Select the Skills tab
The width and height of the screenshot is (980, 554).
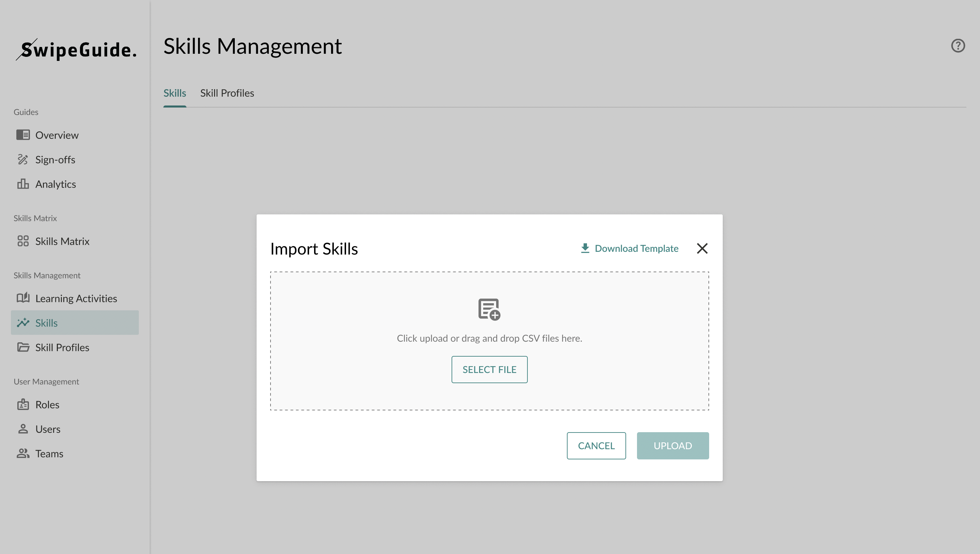pos(175,93)
